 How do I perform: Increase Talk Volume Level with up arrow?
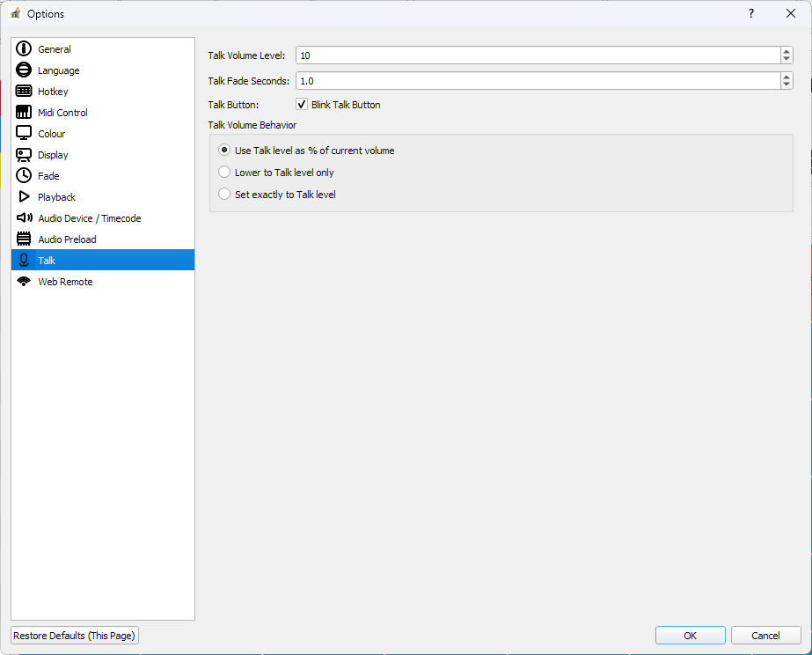coord(786,51)
